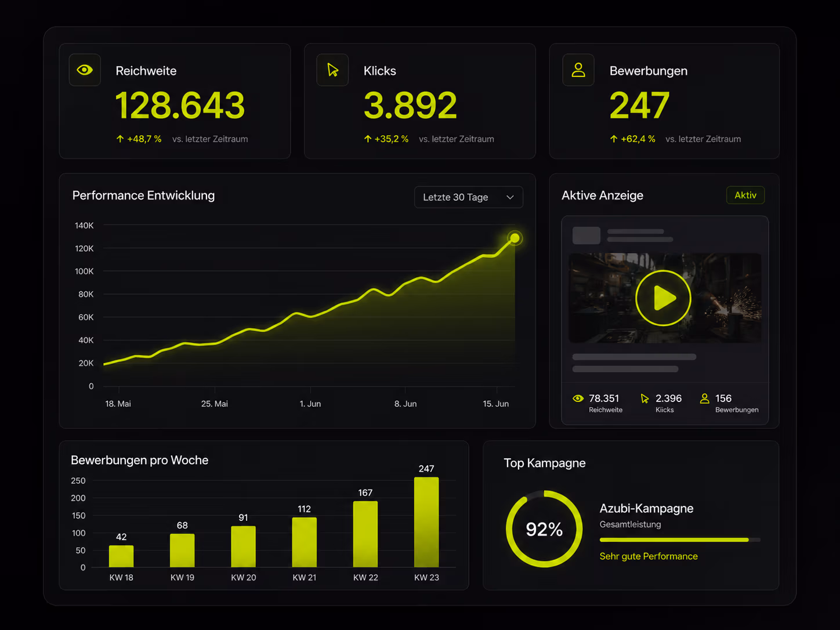Select the KW 18 bar in weekly chart
The height and width of the screenshot is (630, 840).
coord(121,556)
